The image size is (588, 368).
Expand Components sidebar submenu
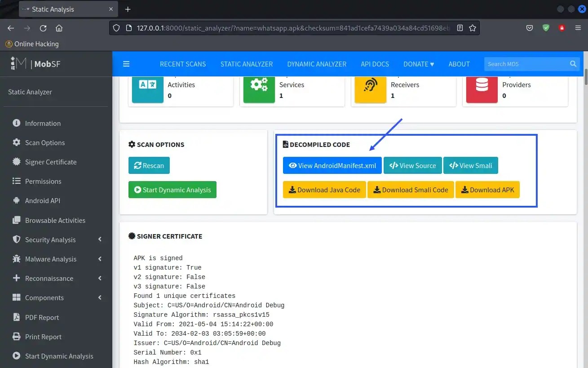pos(56,297)
